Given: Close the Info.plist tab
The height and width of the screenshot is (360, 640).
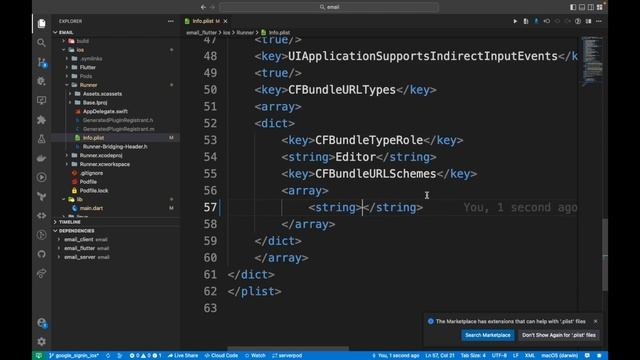Looking at the screenshot, I should pos(225,21).
